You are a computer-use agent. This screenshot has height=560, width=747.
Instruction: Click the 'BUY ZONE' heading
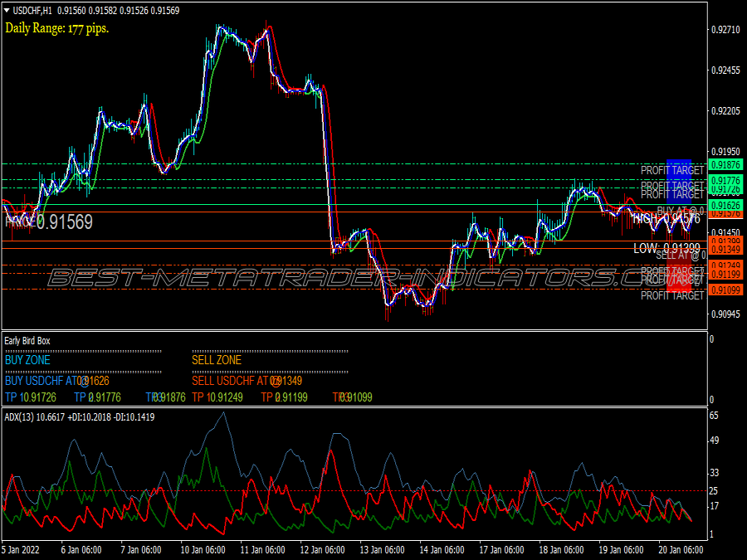(x=27, y=360)
